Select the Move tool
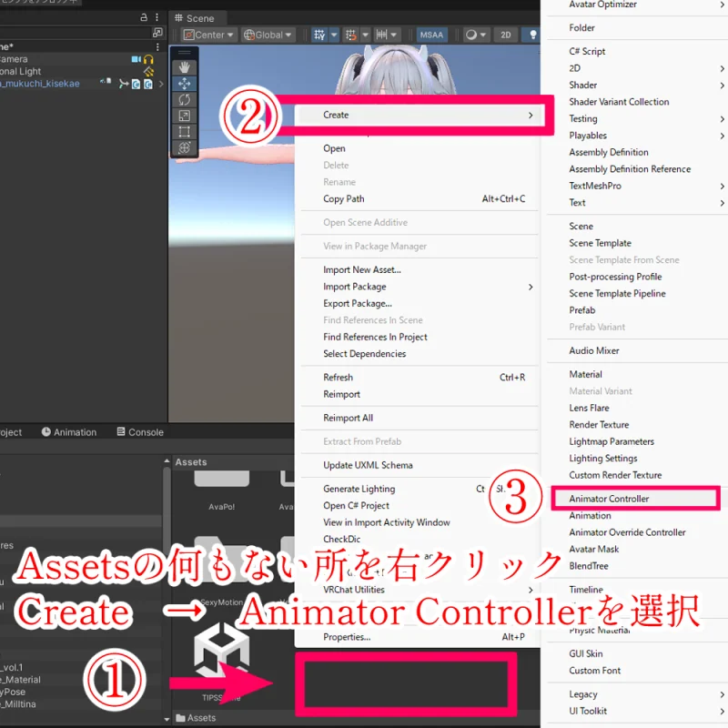Viewport: 728px width, 728px height. coord(185,84)
